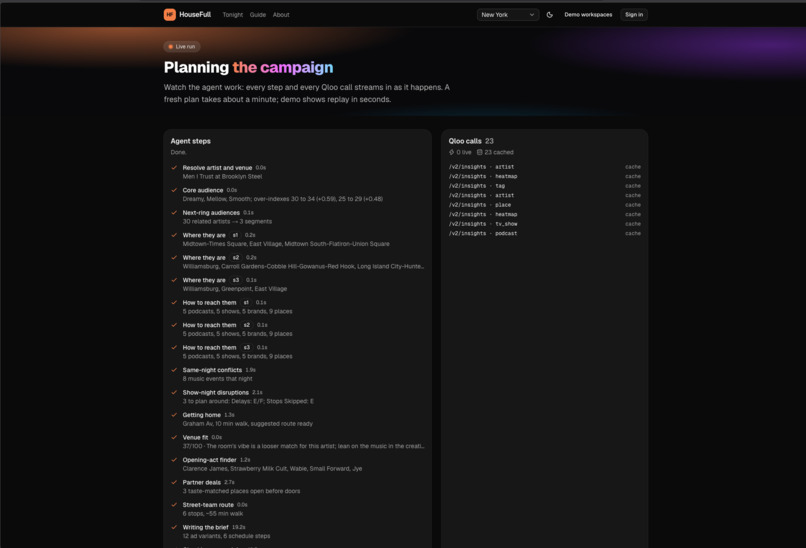Click the Live run badge
Image resolution: width=806 pixels, height=548 pixels.
point(182,47)
